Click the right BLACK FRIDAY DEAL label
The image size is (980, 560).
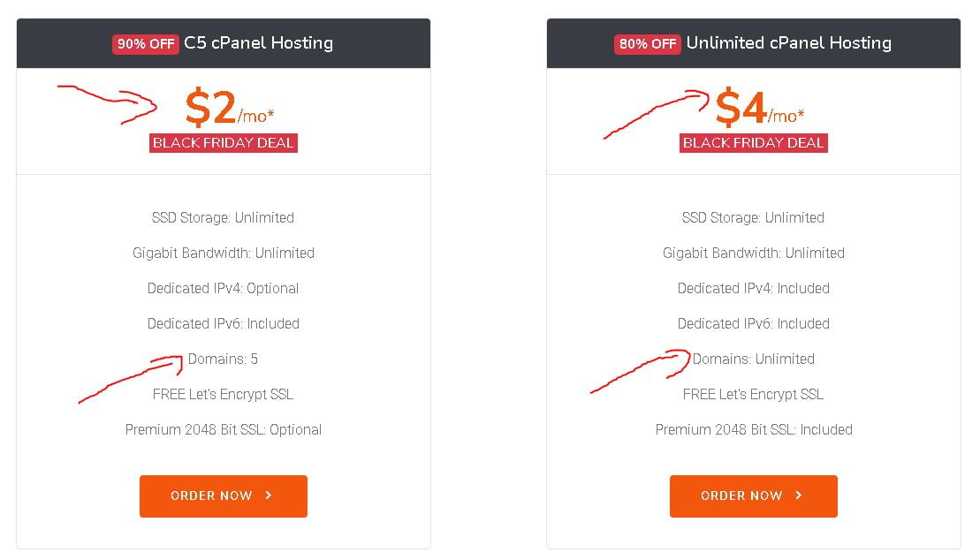753,143
